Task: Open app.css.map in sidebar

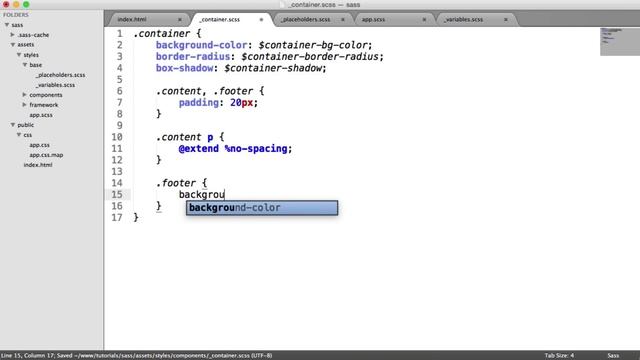Action: tap(46, 155)
